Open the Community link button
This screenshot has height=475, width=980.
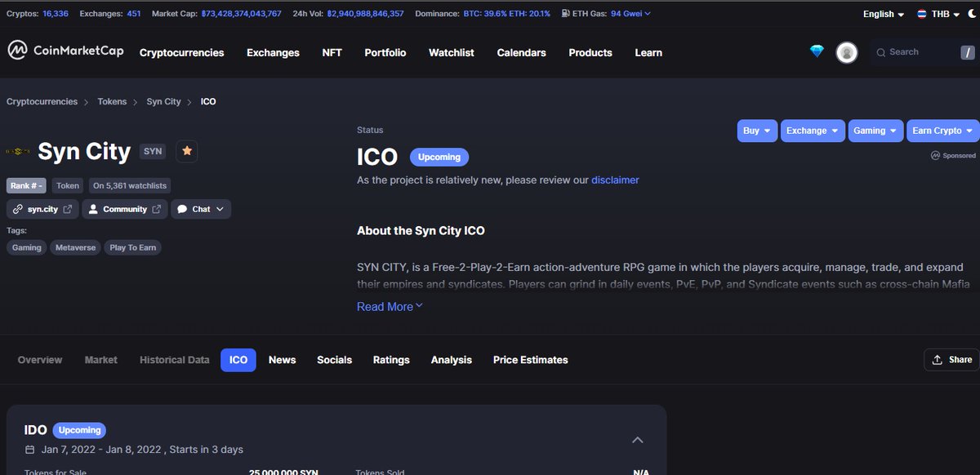click(125, 209)
